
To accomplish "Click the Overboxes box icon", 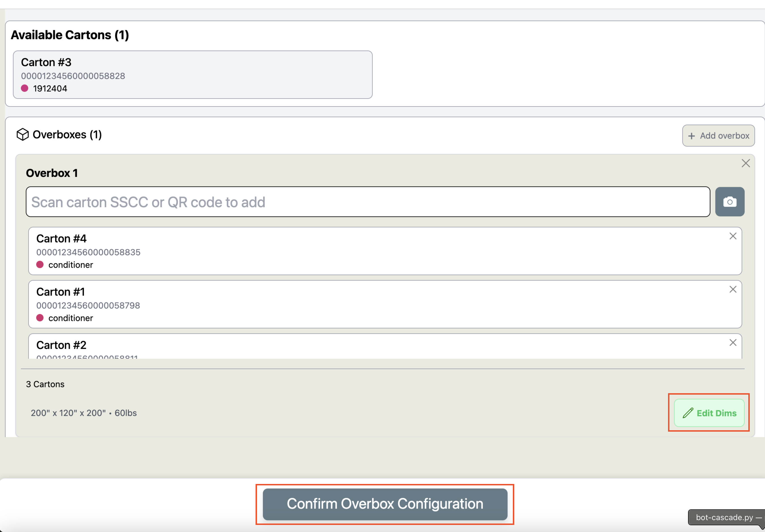I will pos(23,135).
